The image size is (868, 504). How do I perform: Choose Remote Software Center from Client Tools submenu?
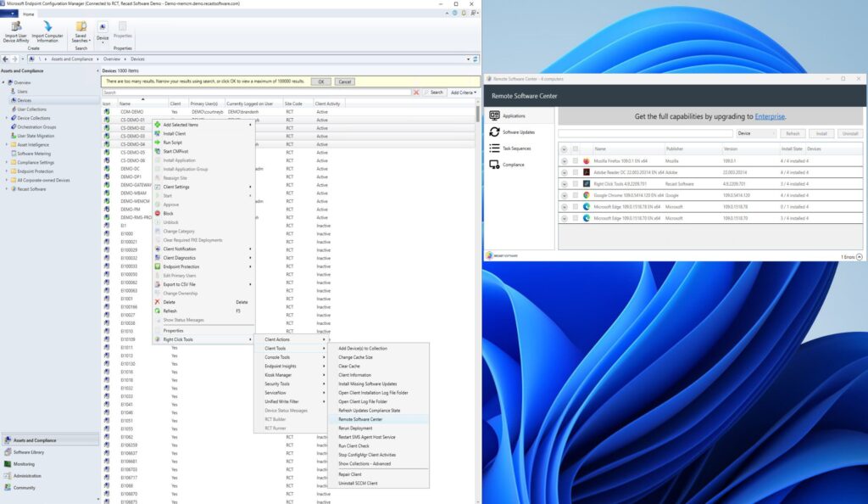click(x=360, y=419)
